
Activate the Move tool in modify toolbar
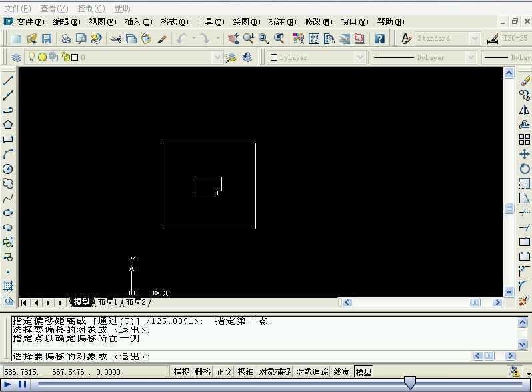pyautogui.click(x=525, y=154)
